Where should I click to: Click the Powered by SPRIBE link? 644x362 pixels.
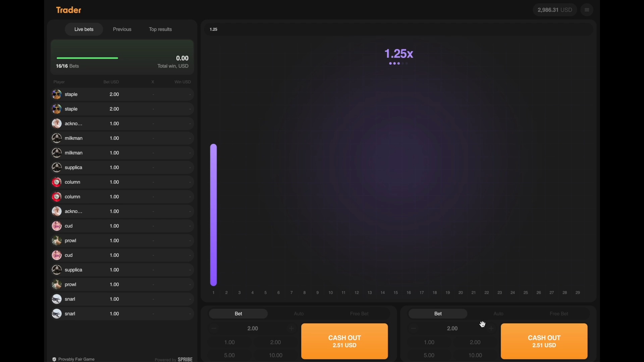pos(173,359)
